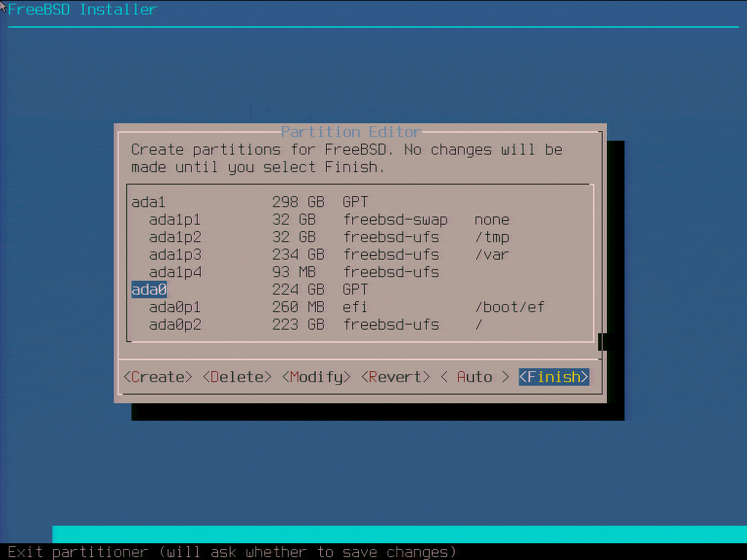Click the none mount point text
Screen dimensions: 747x560
click(x=492, y=219)
